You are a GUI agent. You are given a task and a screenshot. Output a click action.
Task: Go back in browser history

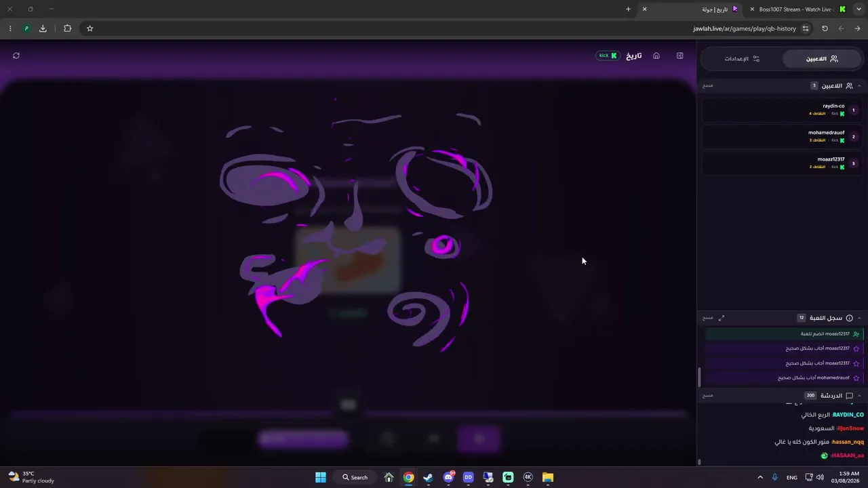click(x=841, y=28)
